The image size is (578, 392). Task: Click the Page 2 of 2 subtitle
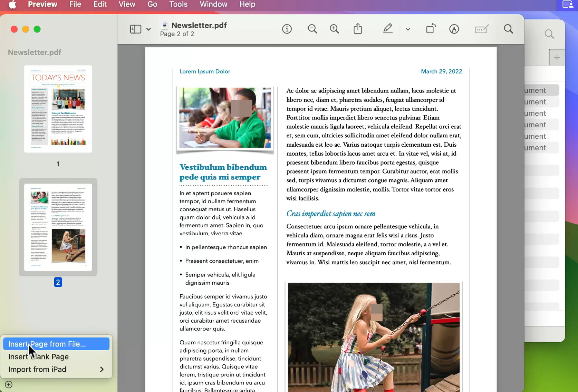(177, 34)
